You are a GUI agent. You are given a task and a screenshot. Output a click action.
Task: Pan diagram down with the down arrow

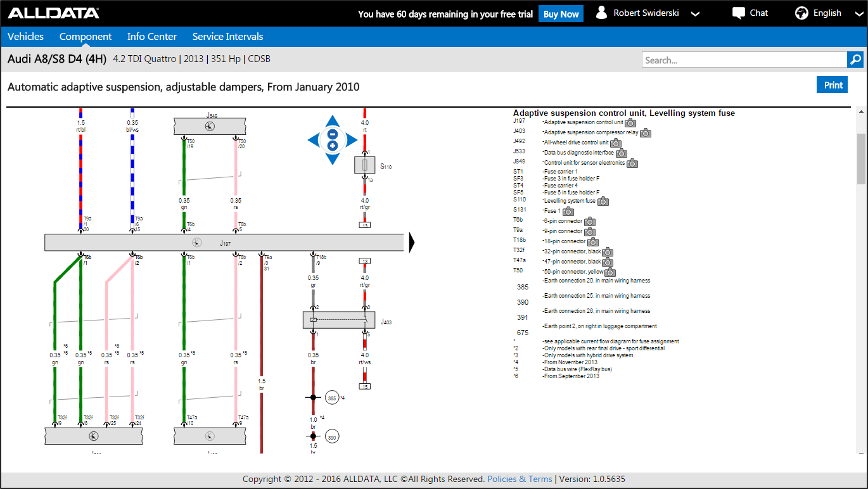pos(332,159)
